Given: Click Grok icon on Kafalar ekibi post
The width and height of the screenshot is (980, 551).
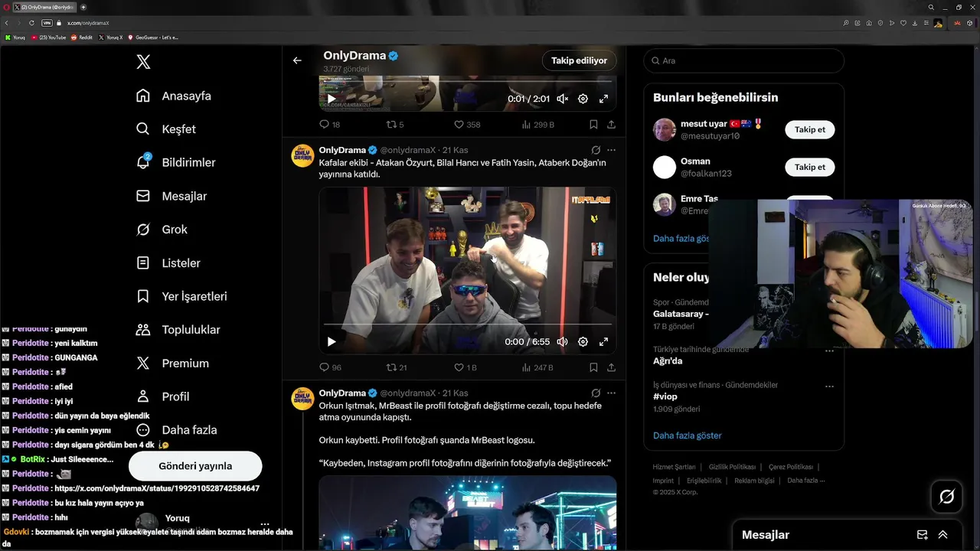Looking at the screenshot, I should (x=596, y=150).
